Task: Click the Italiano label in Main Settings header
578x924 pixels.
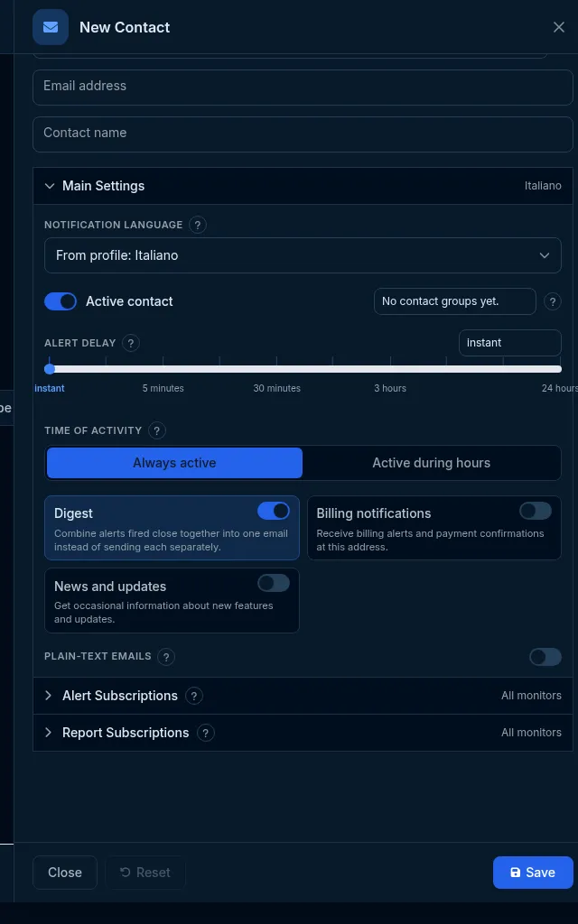Action: point(543,186)
